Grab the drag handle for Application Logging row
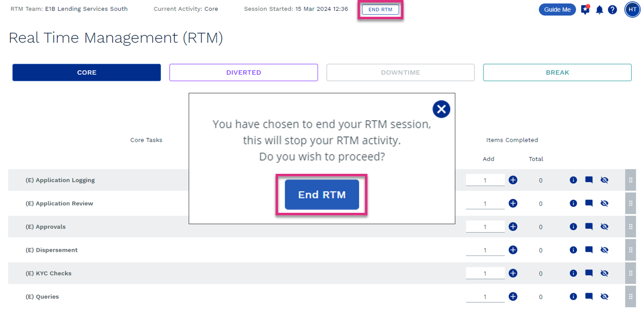Screen dimensions: 644x317 [x=631, y=180]
